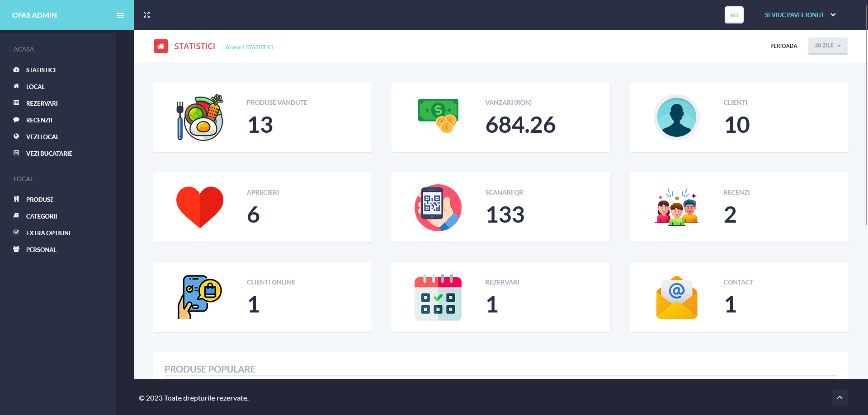The image size is (868, 415).
Task: Open the 30 ZILE period dropdown
Action: click(x=828, y=46)
